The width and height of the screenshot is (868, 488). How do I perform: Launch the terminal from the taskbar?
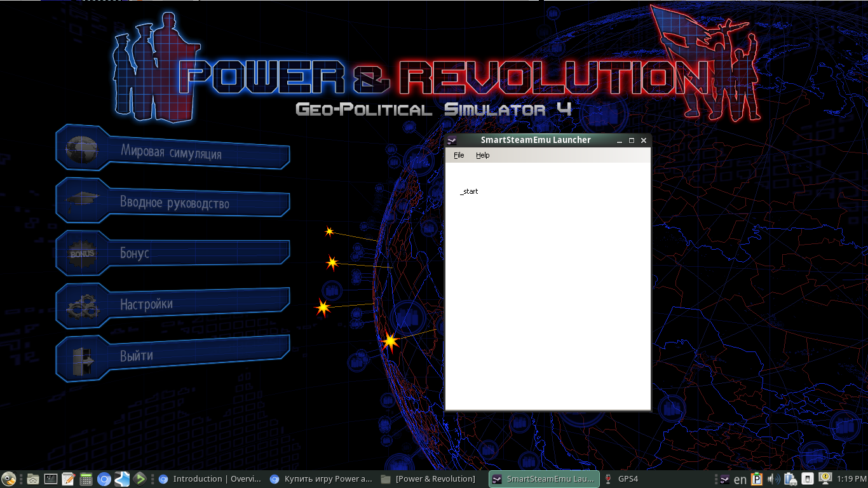point(51,479)
